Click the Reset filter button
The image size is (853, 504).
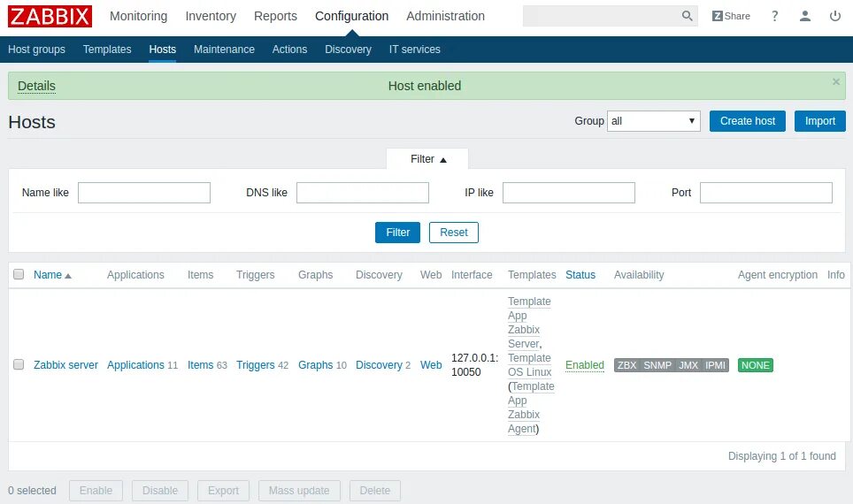coord(453,233)
